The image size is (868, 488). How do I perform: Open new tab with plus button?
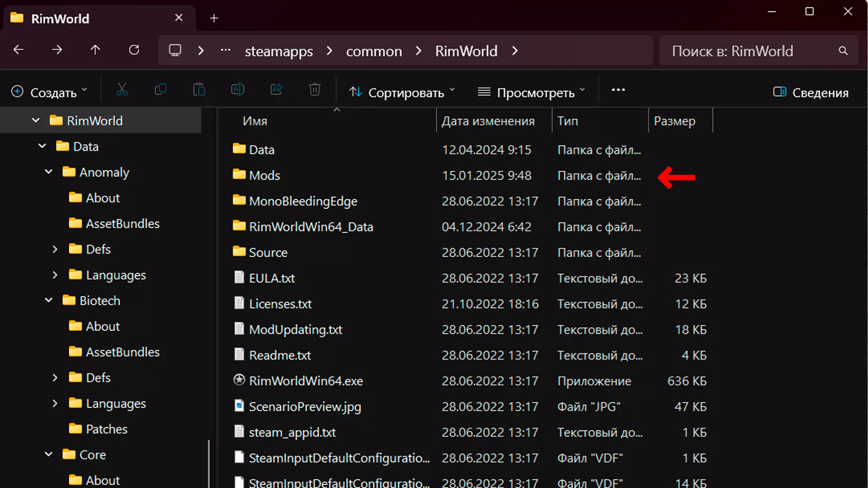point(214,19)
